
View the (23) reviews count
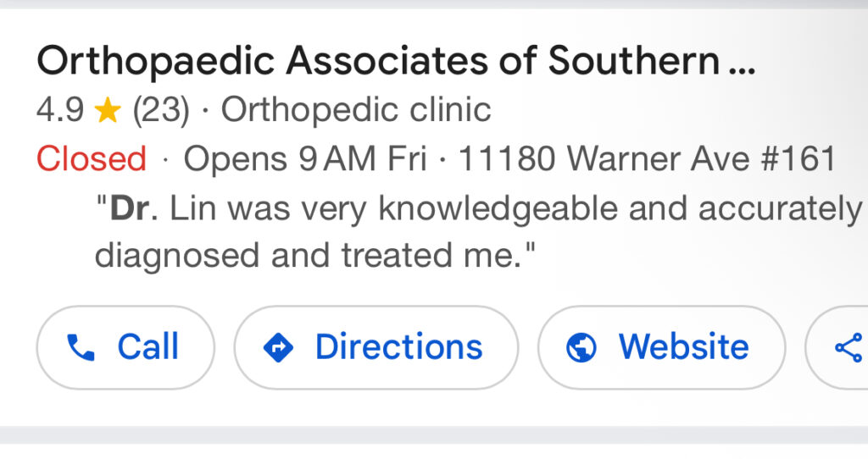(x=161, y=110)
